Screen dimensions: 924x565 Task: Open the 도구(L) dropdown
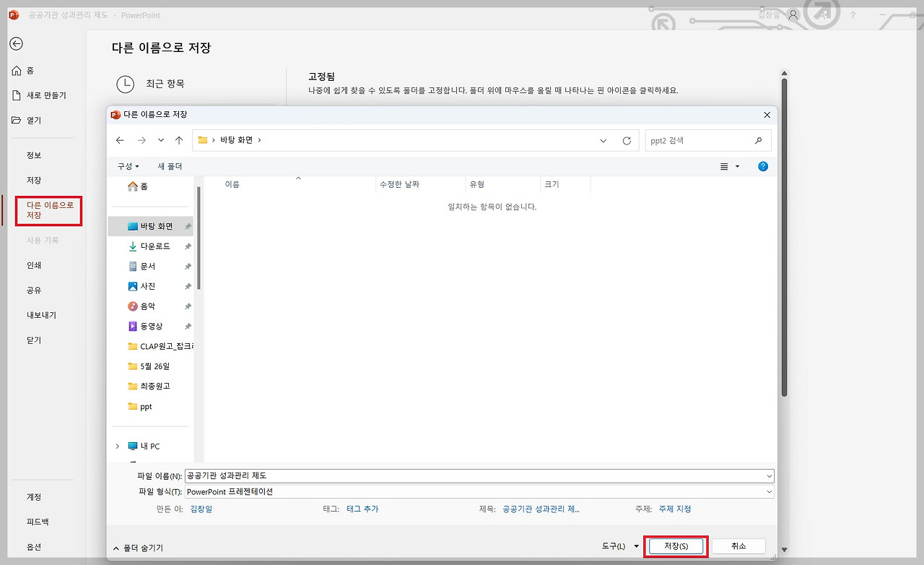click(621, 546)
